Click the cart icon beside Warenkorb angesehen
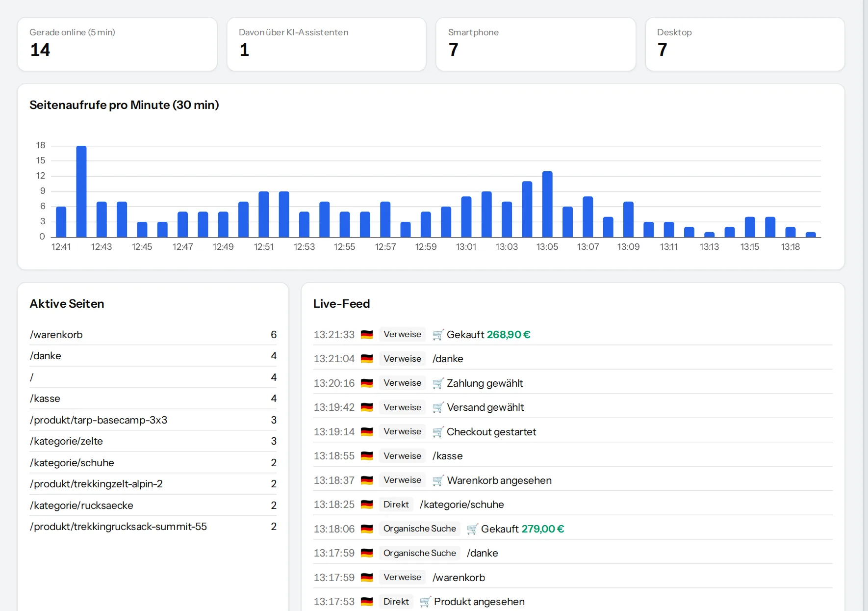The height and width of the screenshot is (611, 868). click(x=438, y=480)
